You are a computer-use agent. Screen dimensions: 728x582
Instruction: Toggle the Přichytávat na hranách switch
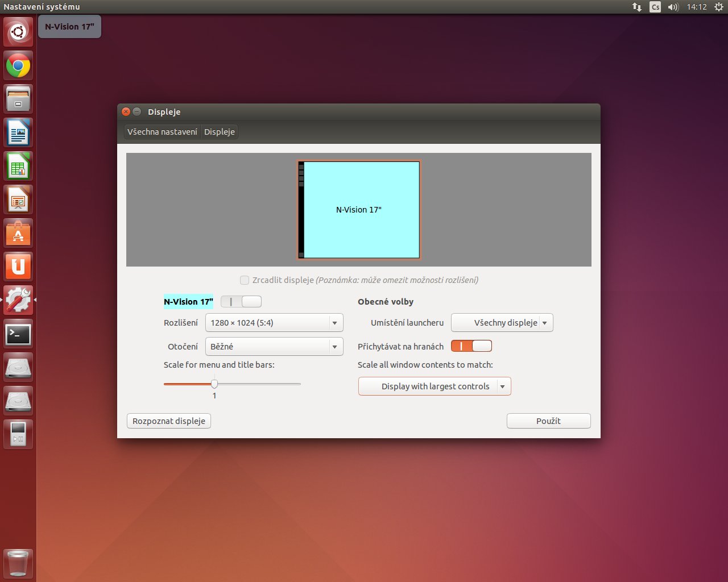471,346
